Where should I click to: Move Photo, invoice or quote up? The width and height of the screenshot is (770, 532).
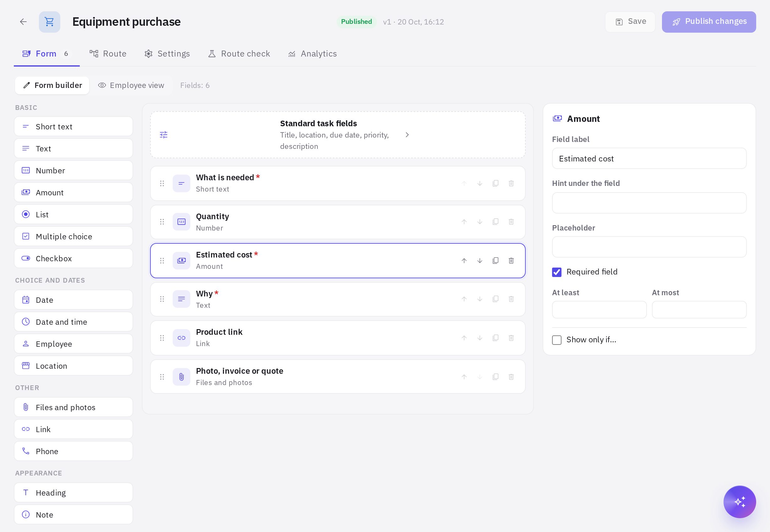coord(464,377)
